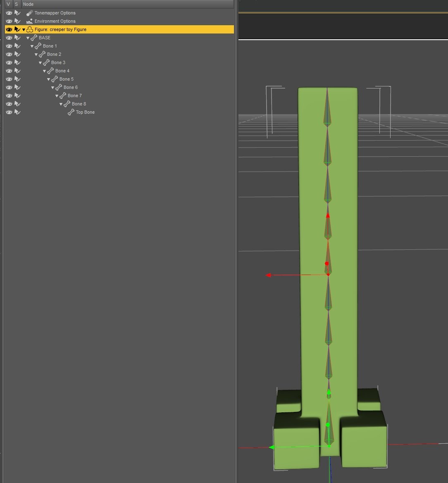Click the Environment Options node icon
Image resolution: width=448 pixels, height=483 pixels.
click(x=29, y=21)
